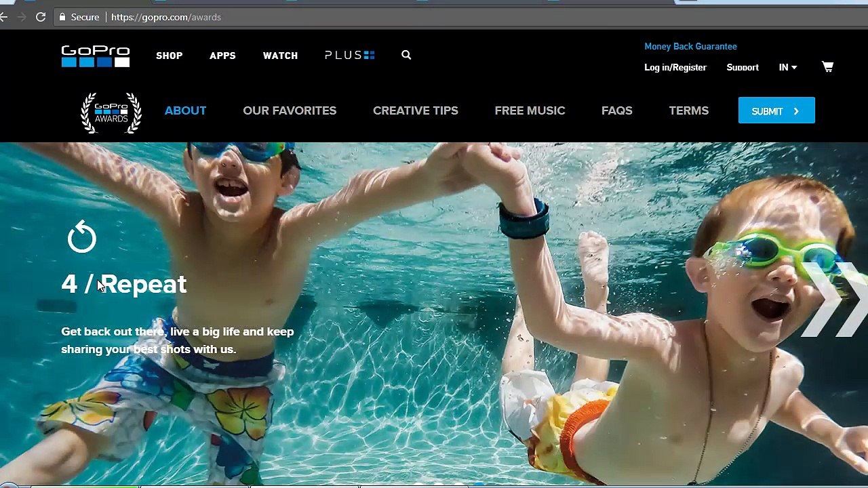
Task: Open the PLUS subscription page
Action: click(x=350, y=55)
